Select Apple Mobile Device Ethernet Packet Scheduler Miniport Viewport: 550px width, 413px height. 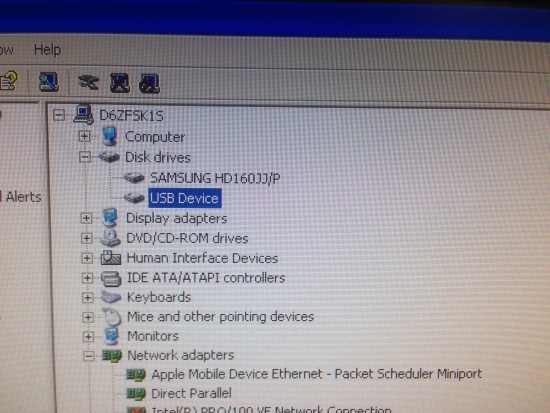point(317,374)
